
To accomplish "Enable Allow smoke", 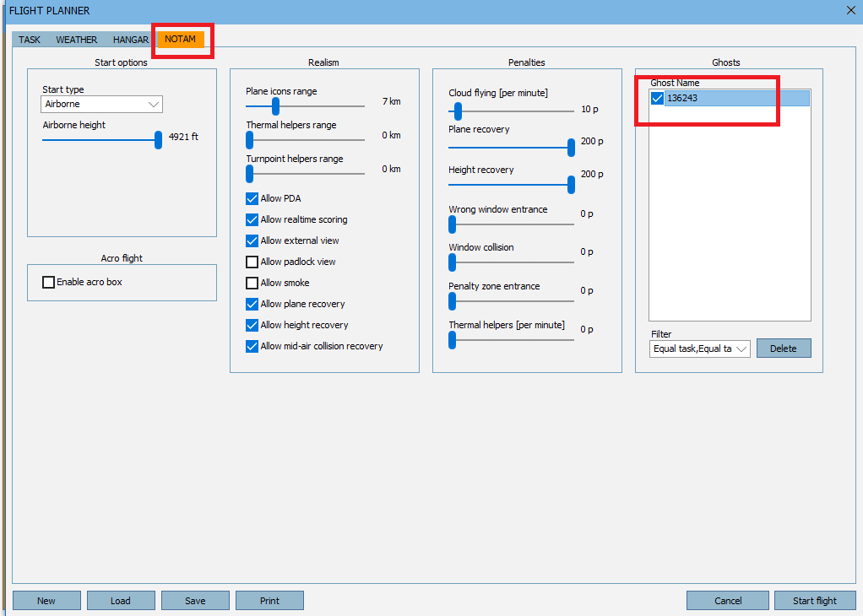I will 251,283.
